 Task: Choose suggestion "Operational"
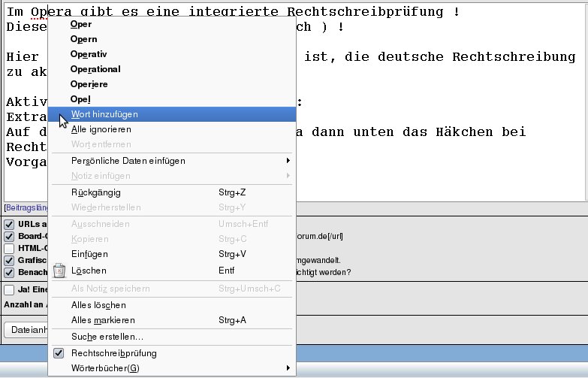click(172, 69)
